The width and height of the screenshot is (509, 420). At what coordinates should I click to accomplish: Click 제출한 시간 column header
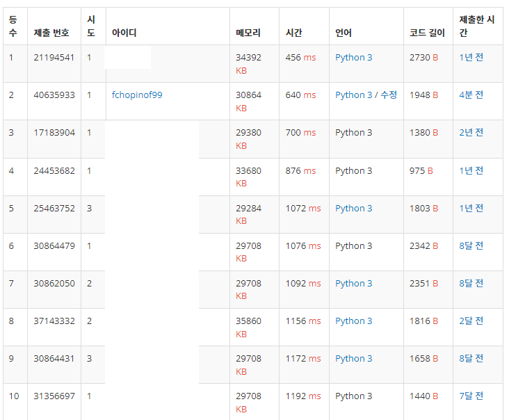pos(477,26)
